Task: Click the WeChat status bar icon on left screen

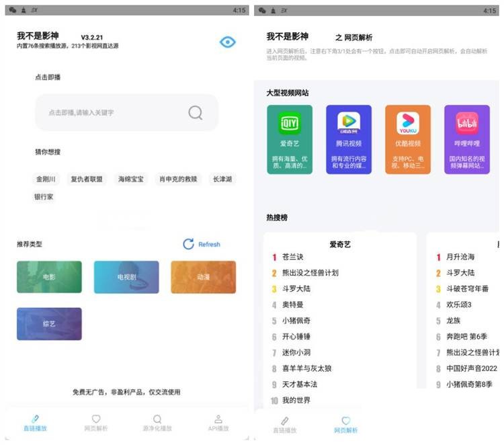Action: (13, 10)
